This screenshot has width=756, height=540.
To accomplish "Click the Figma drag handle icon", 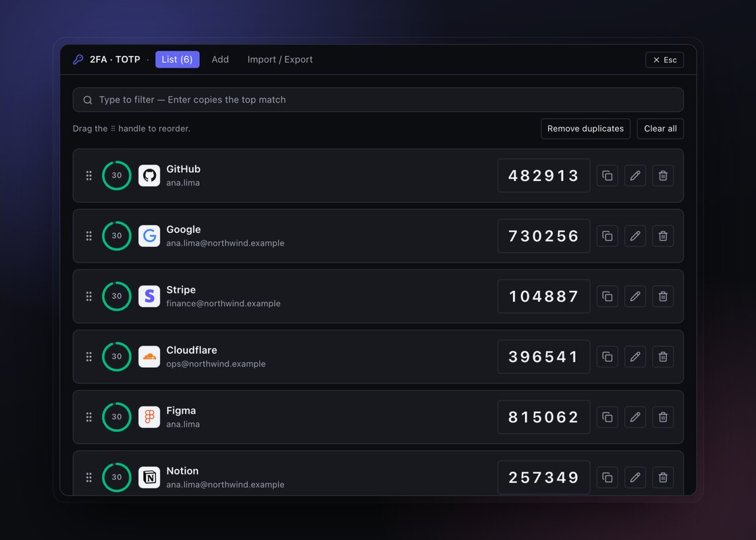I will [88, 417].
